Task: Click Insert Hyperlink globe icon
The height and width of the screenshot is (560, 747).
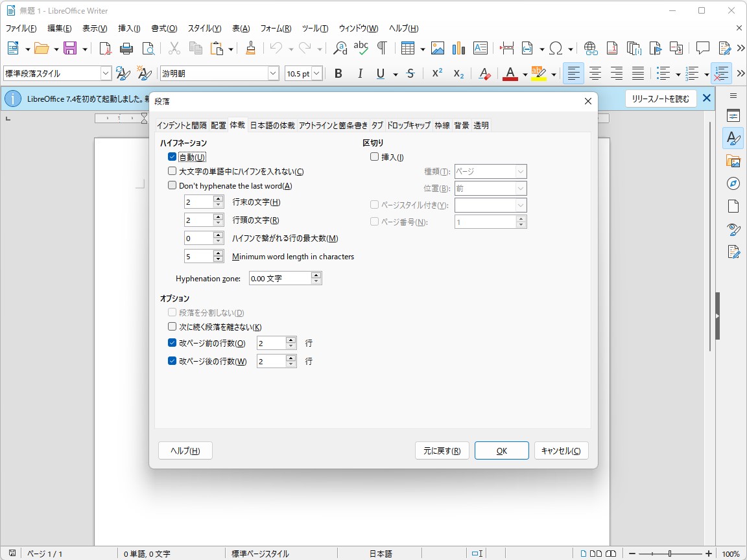Action: [x=591, y=48]
